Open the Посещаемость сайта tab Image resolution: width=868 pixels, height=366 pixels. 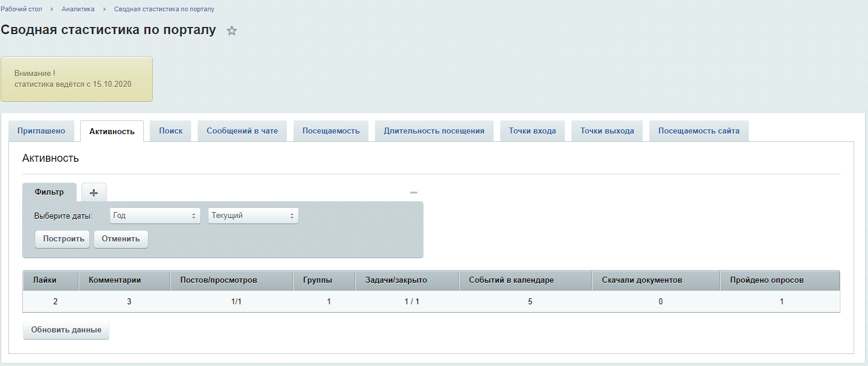point(698,131)
